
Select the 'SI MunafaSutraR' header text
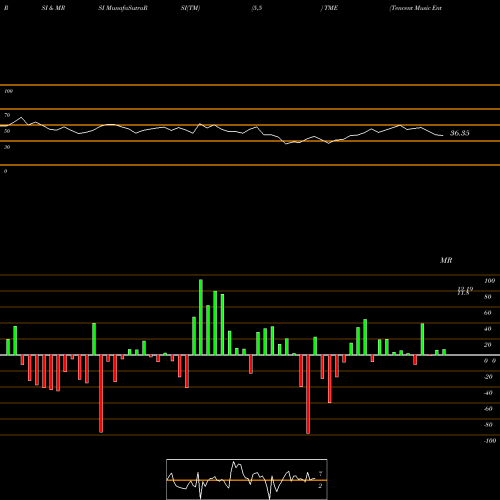click(x=123, y=8)
